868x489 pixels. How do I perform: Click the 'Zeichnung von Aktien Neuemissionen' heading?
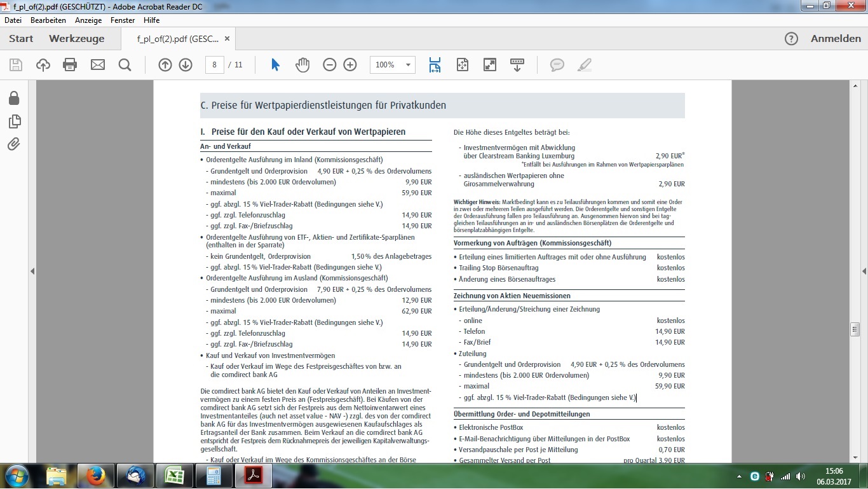click(x=512, y=296)
